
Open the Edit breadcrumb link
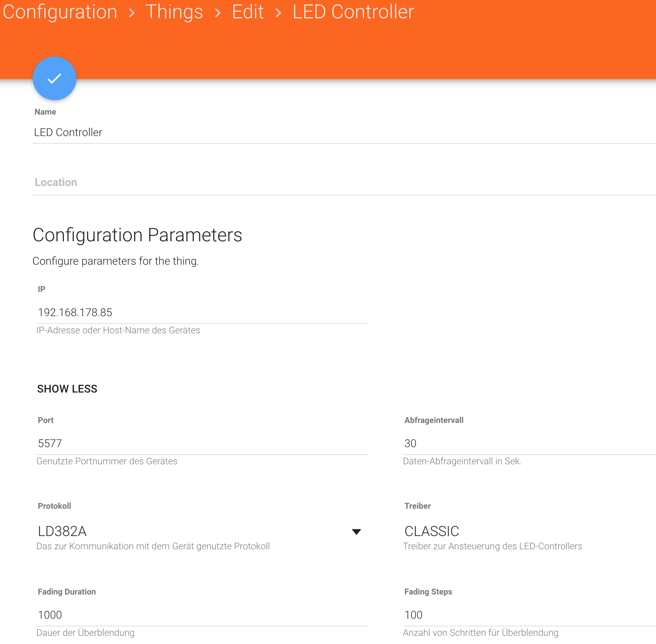[248, 12]
